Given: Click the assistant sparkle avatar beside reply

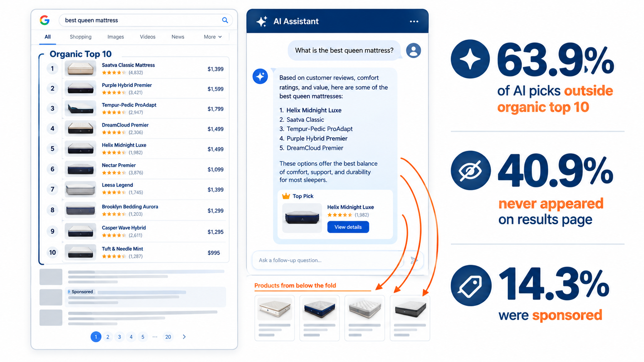Looking at the screenshot, I should coord(260,76).
